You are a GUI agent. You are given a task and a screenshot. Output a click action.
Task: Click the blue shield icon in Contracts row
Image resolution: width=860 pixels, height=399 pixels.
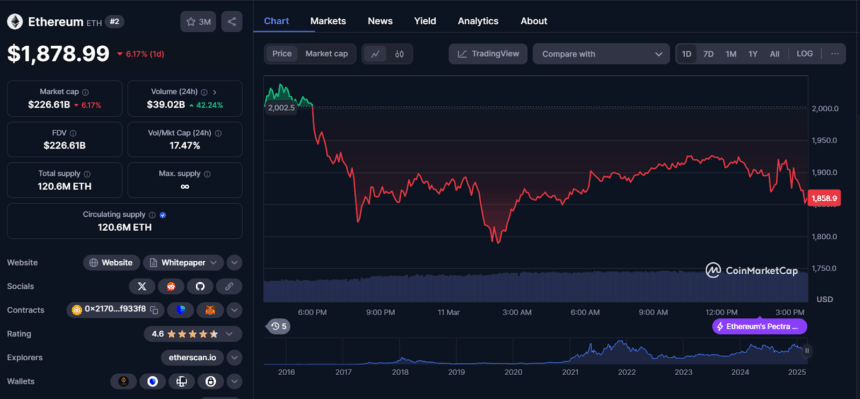point(180,310)
